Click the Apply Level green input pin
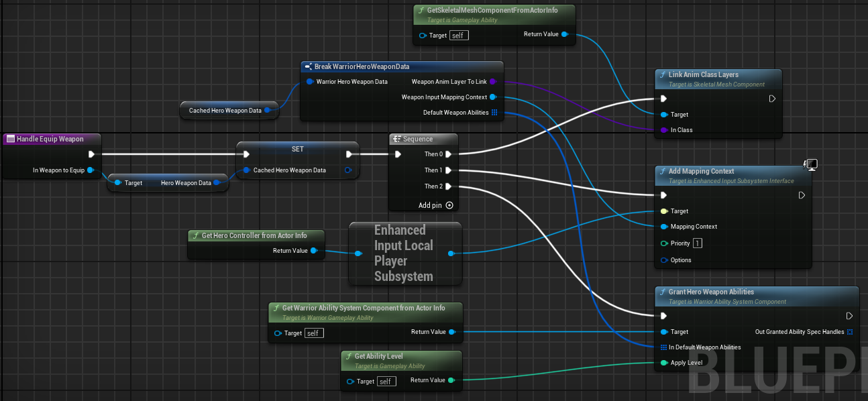868x401 pixels. coord(664,363)
